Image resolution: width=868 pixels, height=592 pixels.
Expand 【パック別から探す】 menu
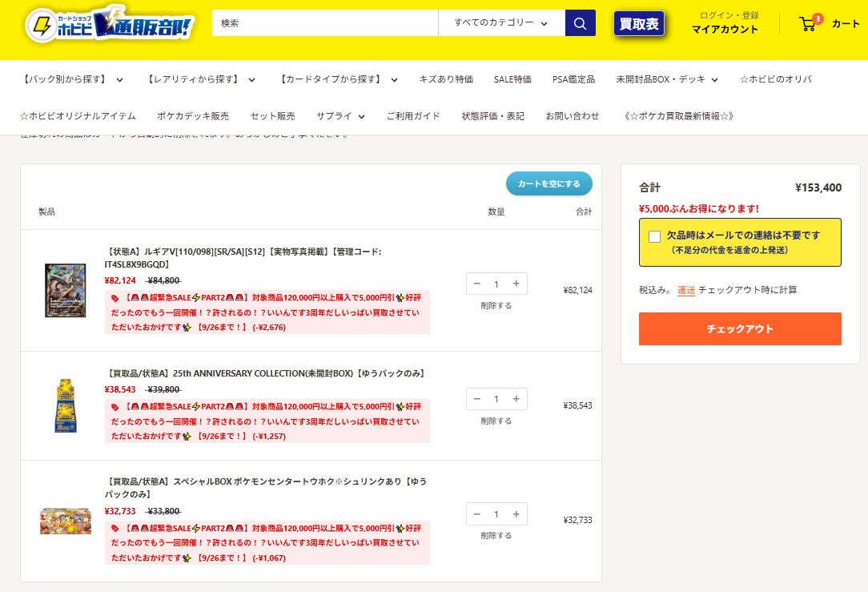coord(71,79)
